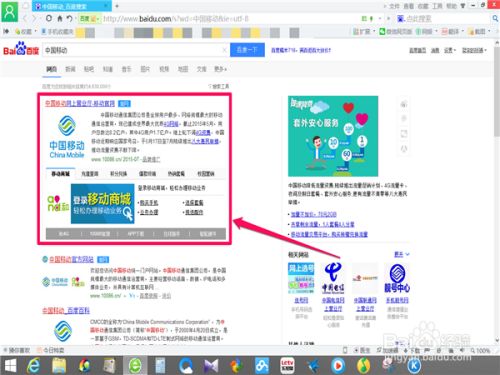This screenshot has width=500, height=375.
Task: Click the green user avatar icon
Action: point(10,12)
